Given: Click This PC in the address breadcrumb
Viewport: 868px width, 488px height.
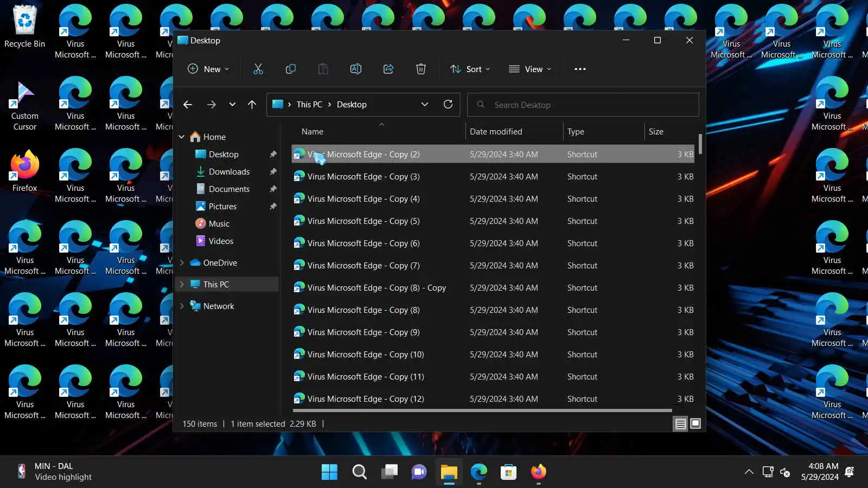Looking at the screenshot, I should coord(309,105).
